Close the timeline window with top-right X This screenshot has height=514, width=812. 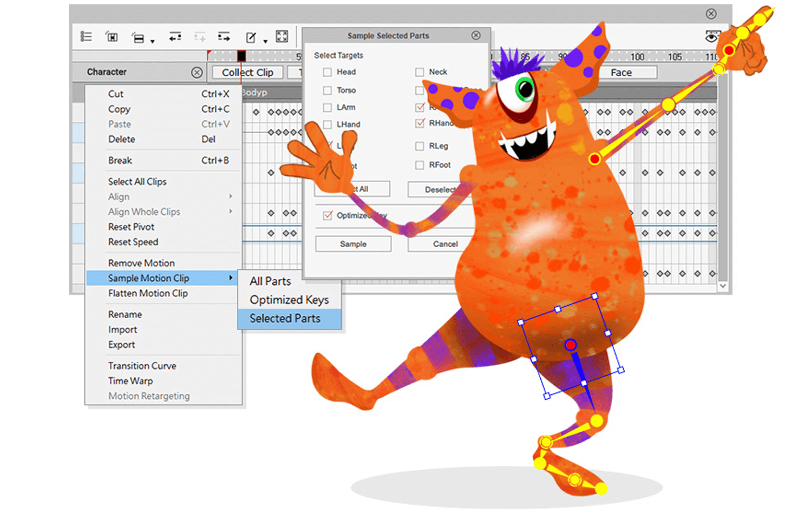click(x=711, y=14)
